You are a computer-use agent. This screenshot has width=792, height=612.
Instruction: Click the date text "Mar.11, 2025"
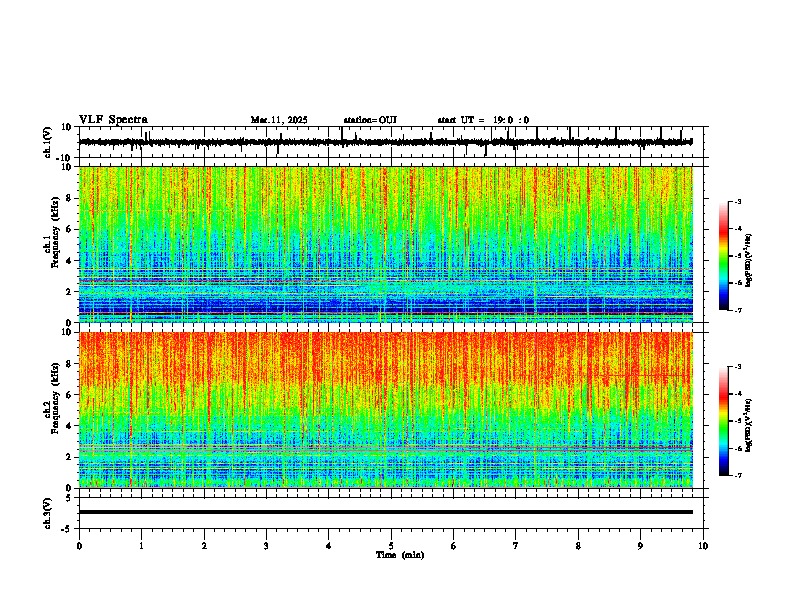click(279, 120)
